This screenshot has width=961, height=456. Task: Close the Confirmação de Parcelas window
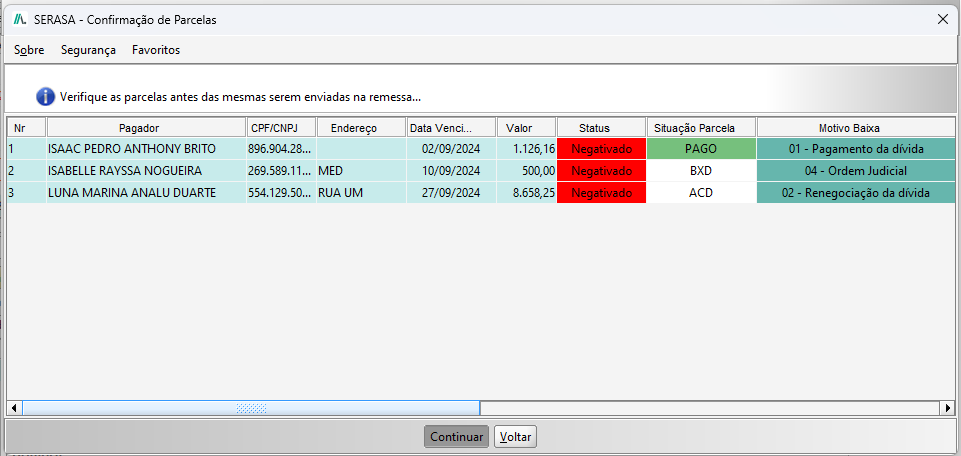pos(943,19)
